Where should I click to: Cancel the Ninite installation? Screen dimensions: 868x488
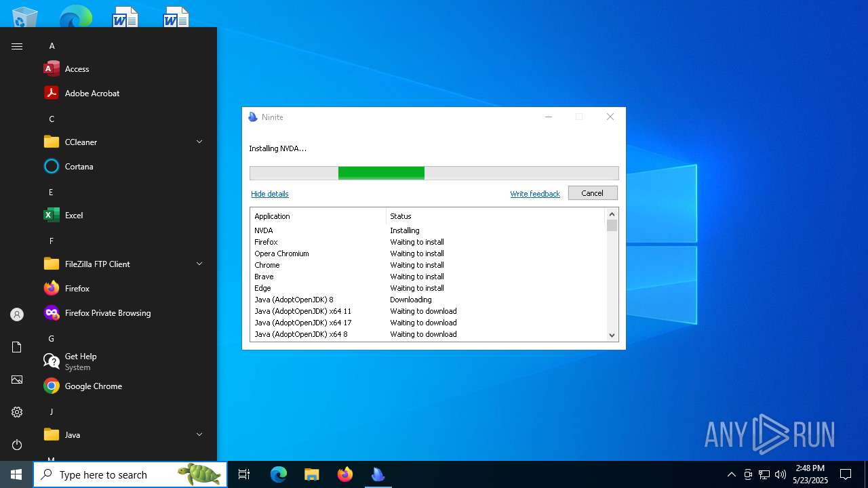coord(592,193)
